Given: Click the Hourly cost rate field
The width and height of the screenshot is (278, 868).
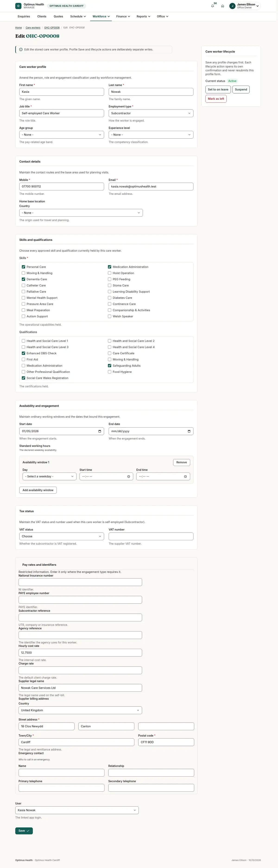Looking at the screenshot, I should point(80,653).
